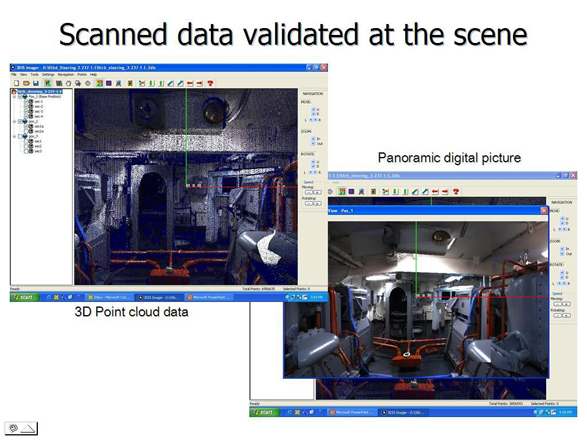Switch to Microsoft PowerPoint item on right taskbar
This screenshot has width=587, height=440.
tap(352, 412)
